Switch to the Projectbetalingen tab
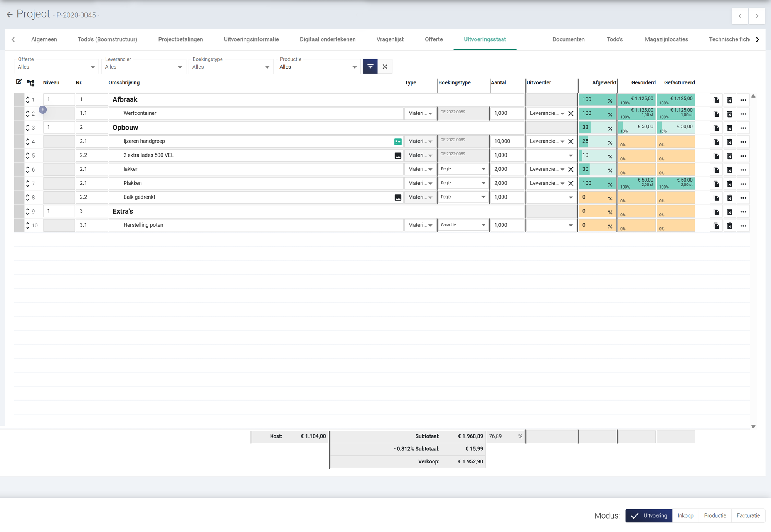This screenshot has height=532, width=771. pos(180,39)
